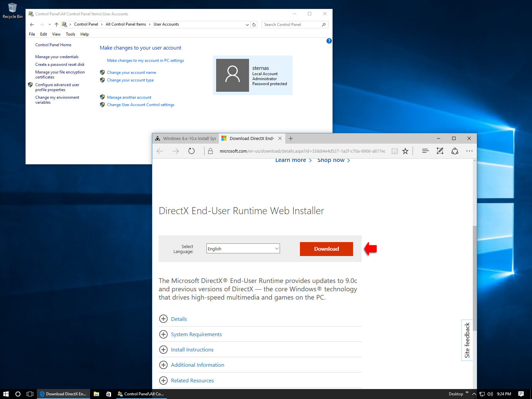Click the Shop now link
The width and height of the screenshot is (532, 399).
click(333, 160)
